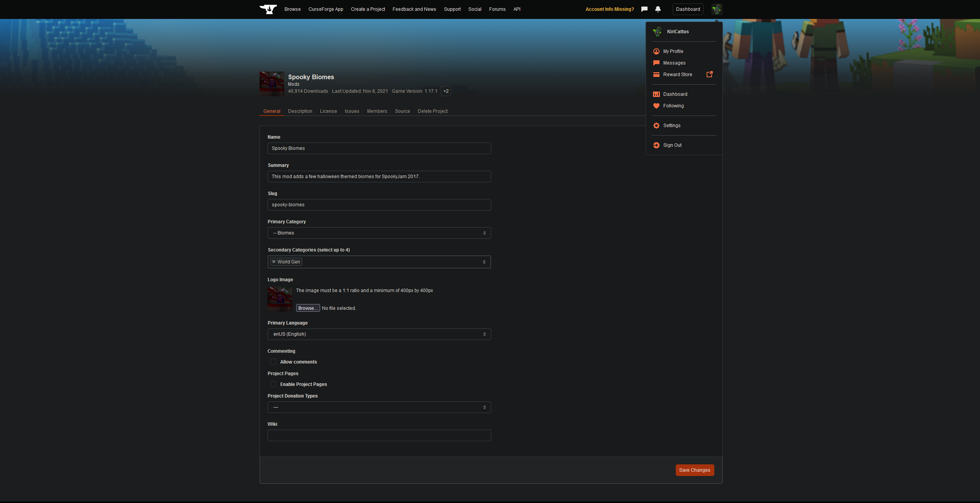
Task: Click the notifications bell icon
Action: click(x=658, y=9)
